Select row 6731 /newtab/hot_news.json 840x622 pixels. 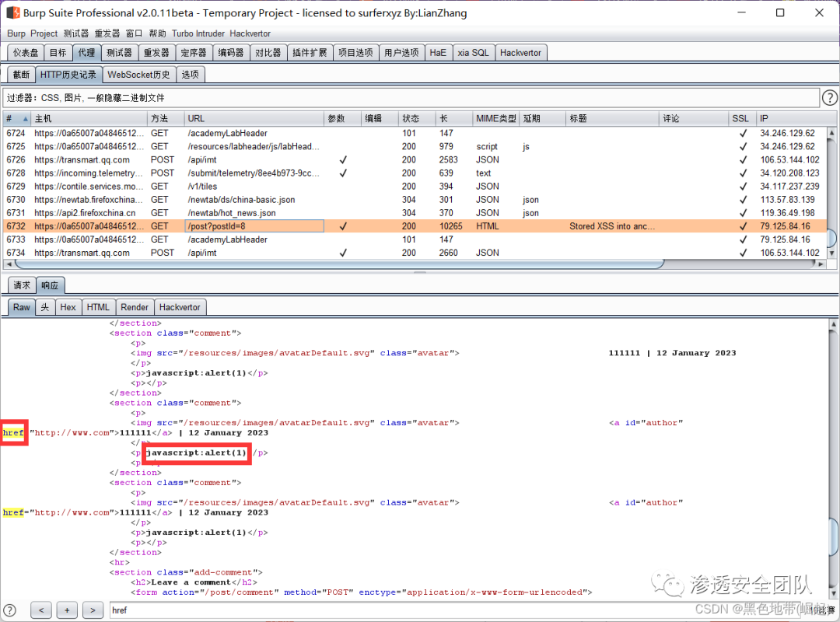pos(415,213)
